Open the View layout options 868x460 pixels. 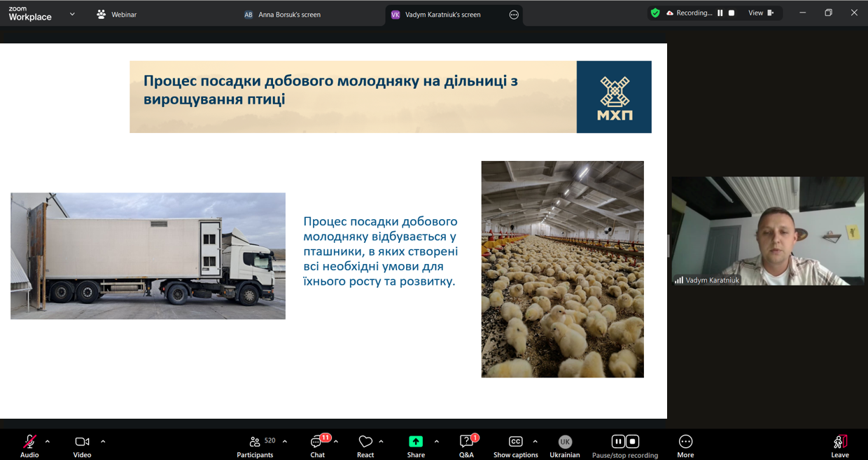click(x=760, y=13)
